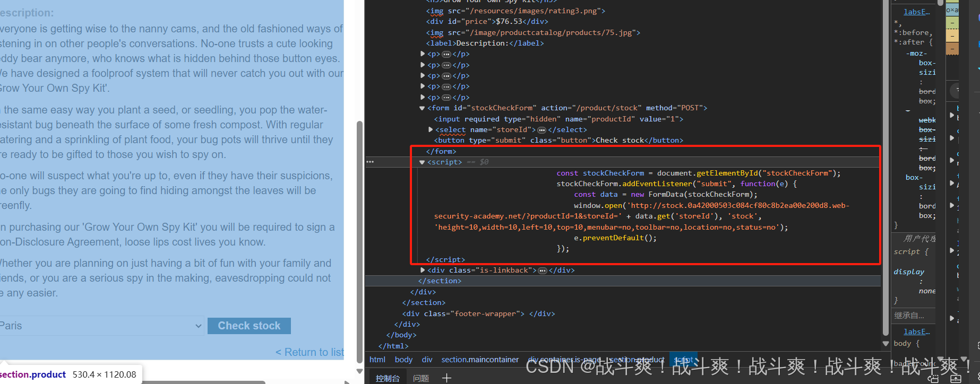
Task: Click the Check stock button
Action: click(x=249, y=326)
